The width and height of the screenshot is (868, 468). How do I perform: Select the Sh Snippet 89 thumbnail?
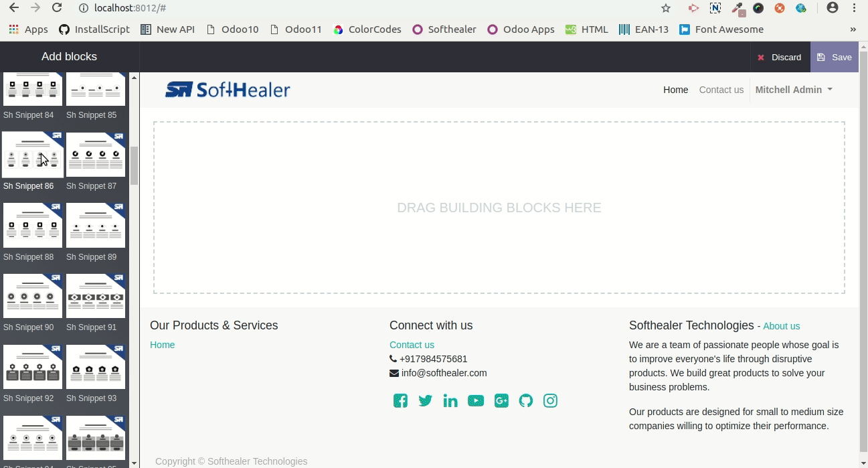click(x=96, y=226)
